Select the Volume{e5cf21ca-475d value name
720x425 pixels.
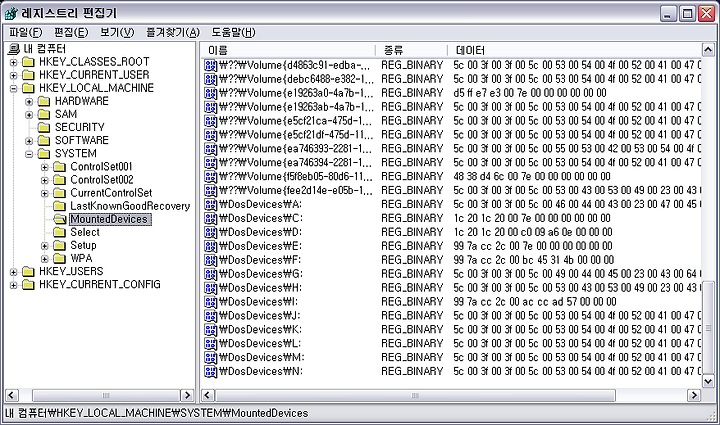coord(296,121)
